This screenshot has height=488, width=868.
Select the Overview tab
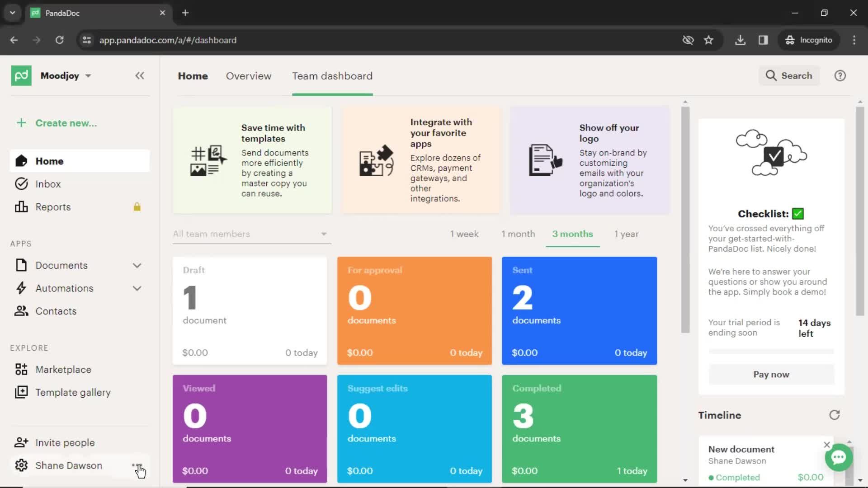point(248,75)
